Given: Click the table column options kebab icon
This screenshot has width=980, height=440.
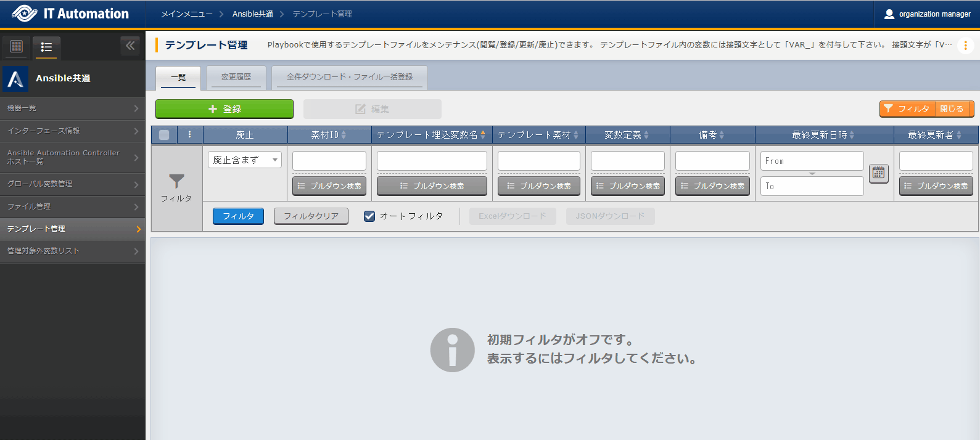Looking at the screenshot, I should pos(189,134).
